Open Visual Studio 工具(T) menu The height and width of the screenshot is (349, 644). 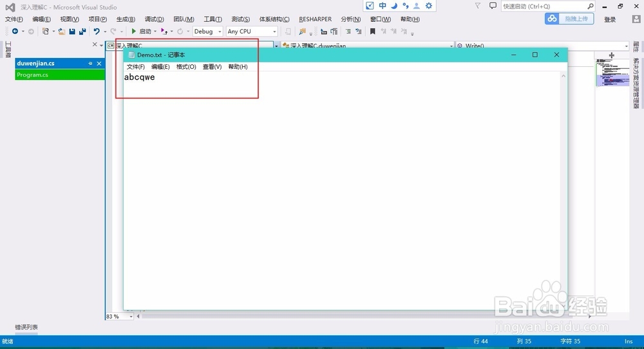(213, 19)
